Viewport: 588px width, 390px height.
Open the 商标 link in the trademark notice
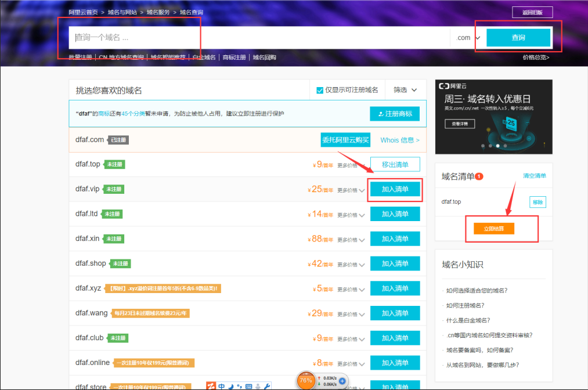[104, 114]
